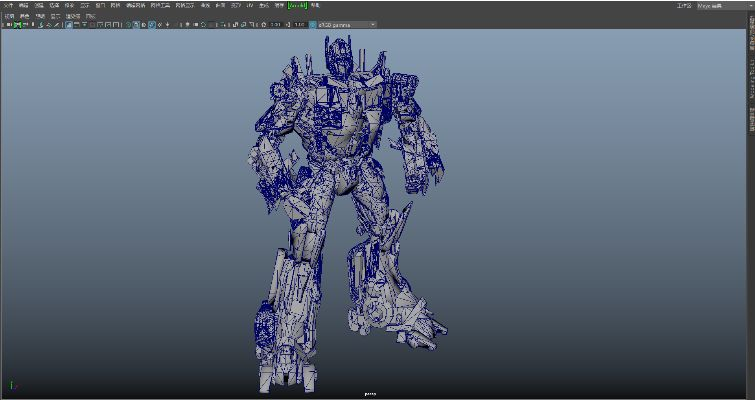Viewport: 755px width, 400px height.
Task: Click the resolution gate icon
Action: 84,24
